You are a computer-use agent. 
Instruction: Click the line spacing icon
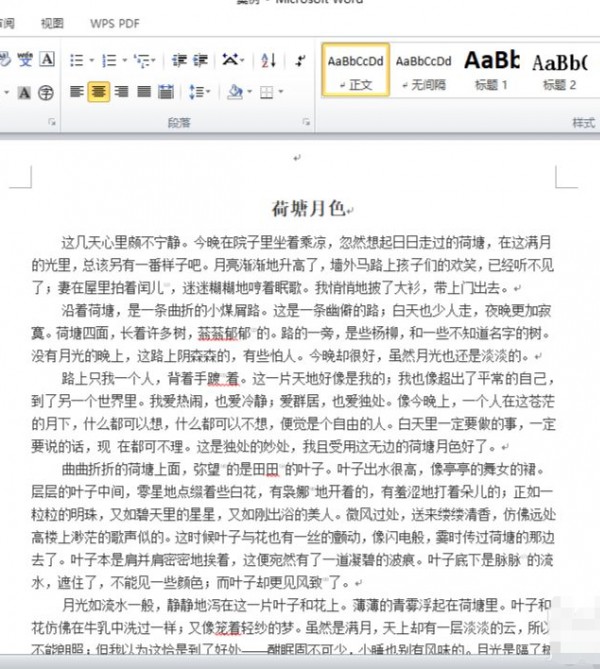196,91
